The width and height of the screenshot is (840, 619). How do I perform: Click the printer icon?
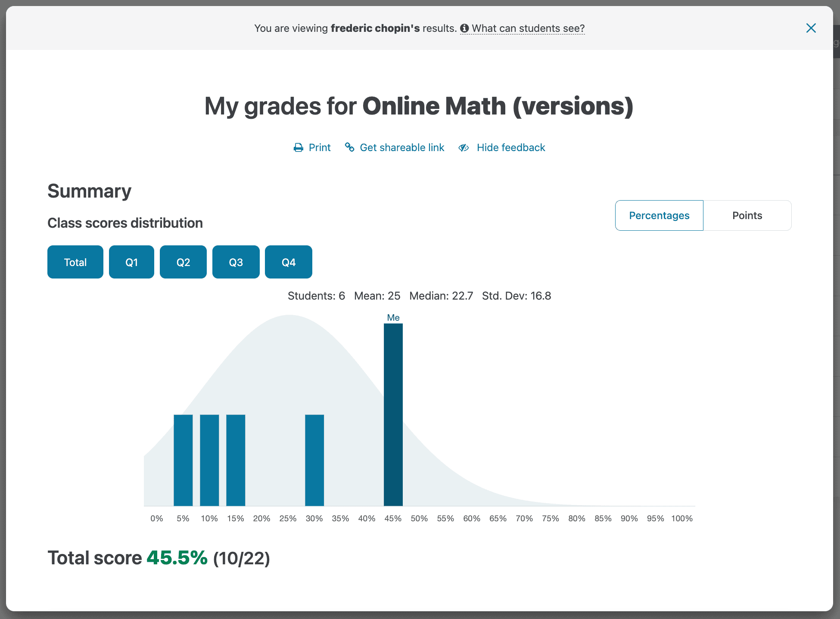298,148
